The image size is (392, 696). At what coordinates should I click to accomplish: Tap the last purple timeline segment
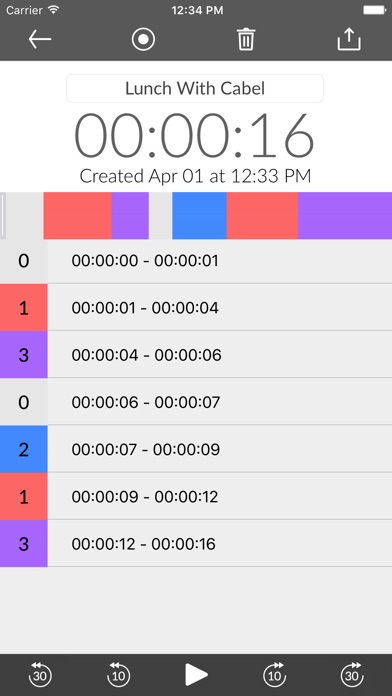pyautogui.click(x=345, y=216)
